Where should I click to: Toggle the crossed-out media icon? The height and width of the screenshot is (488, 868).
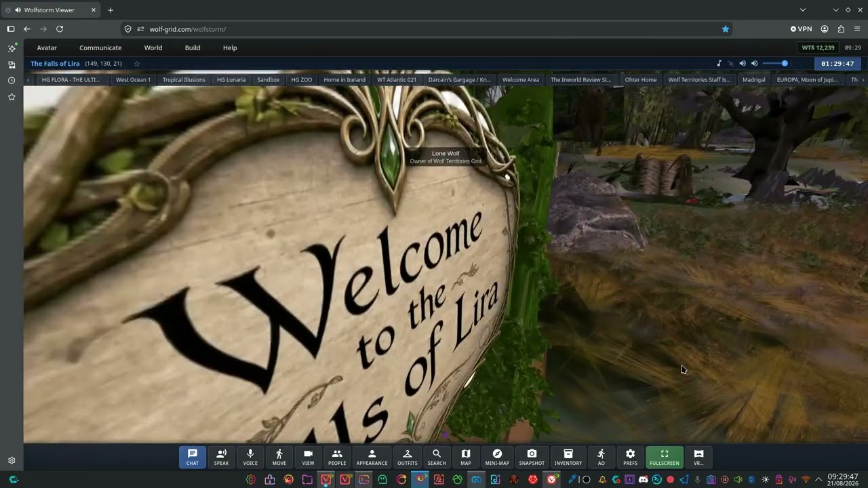730,64
